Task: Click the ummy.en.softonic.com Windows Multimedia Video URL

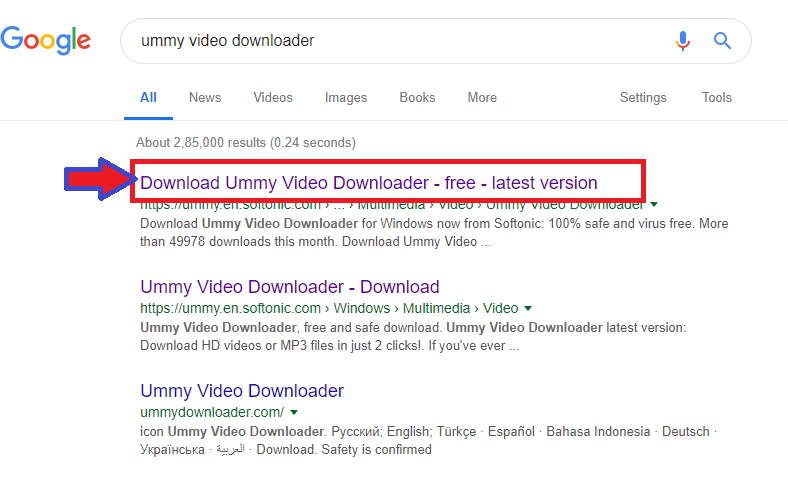Action: click(329, 308)
